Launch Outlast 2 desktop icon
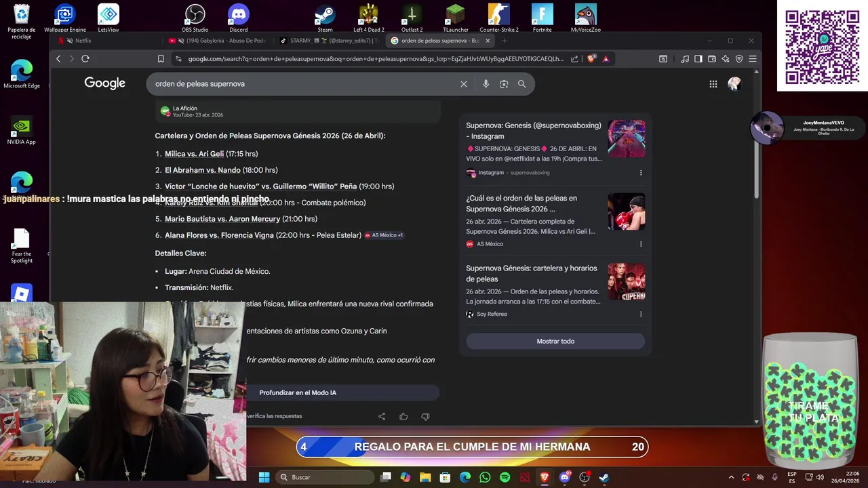 [412, 18]
